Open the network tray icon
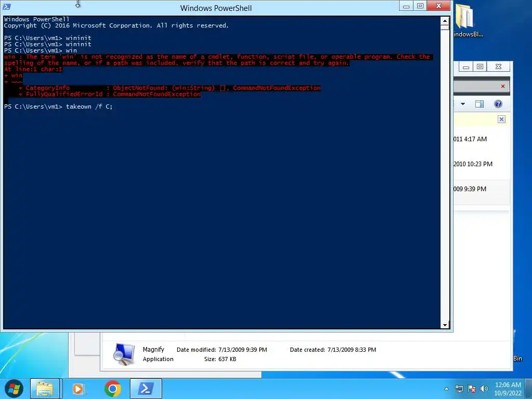This screenshot has height=399, width=532. [x=459, y=389]
